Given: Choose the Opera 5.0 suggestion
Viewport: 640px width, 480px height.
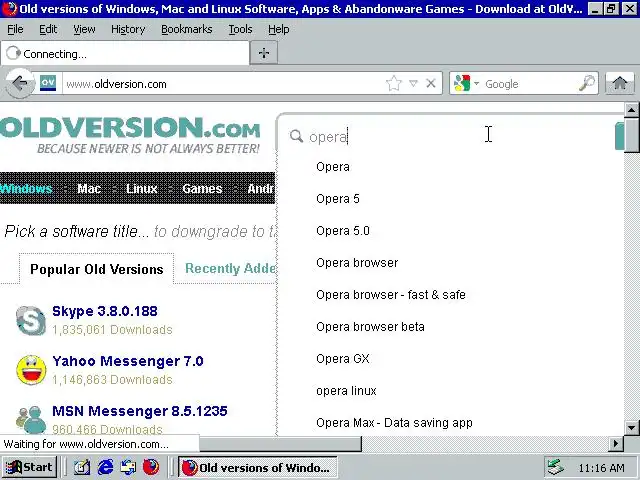Looking at the screenshot, I should pyautogui.click(x=342, y=231).
